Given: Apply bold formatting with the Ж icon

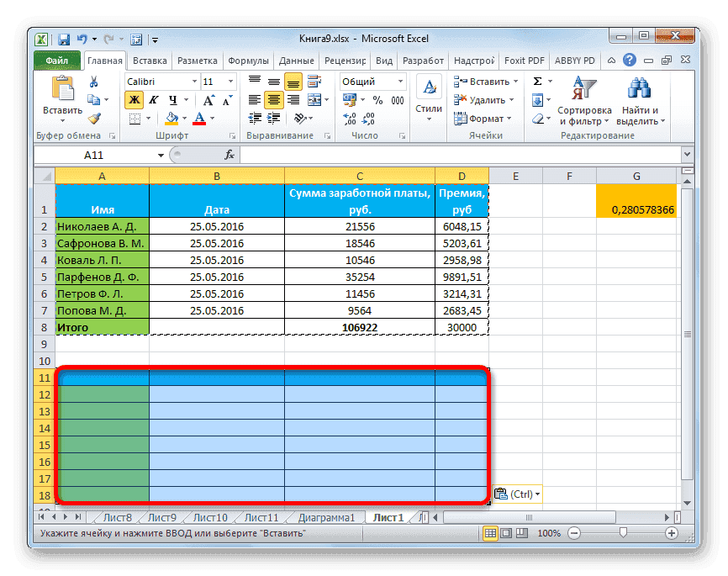Looking at the screenshot, I should point(135,100).
